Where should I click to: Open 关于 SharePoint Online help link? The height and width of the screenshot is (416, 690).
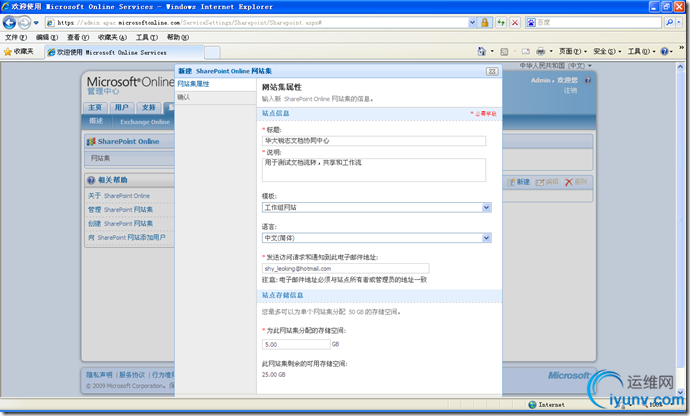click(119, 196)
